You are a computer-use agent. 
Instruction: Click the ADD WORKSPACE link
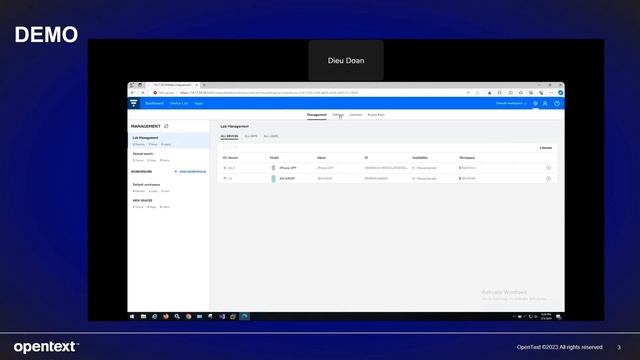(190, 172)
